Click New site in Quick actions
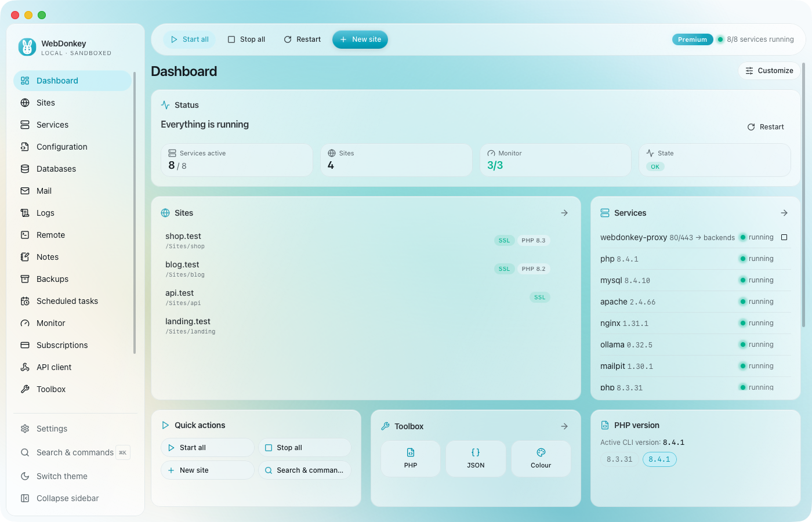 [207, 470]
